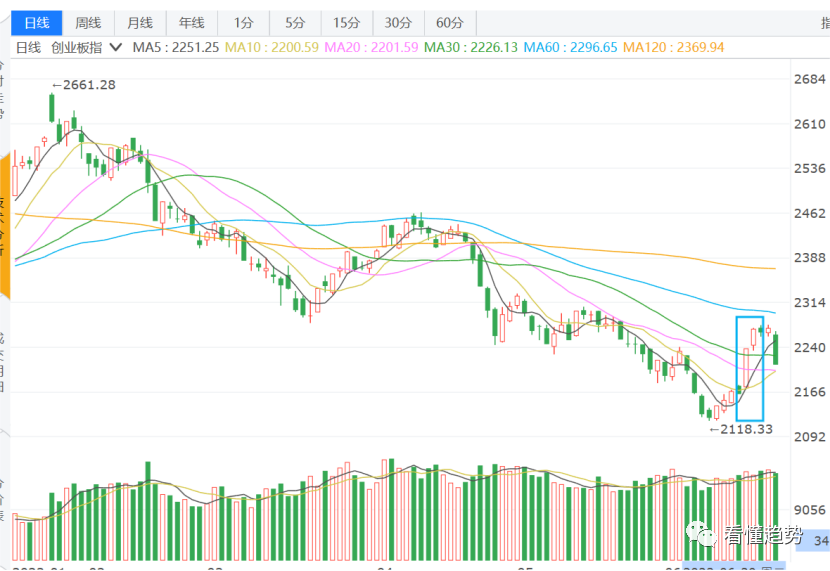Select the orange MA120 : 2369.94 label
830x571 pixels.
[x=673, y=48]
